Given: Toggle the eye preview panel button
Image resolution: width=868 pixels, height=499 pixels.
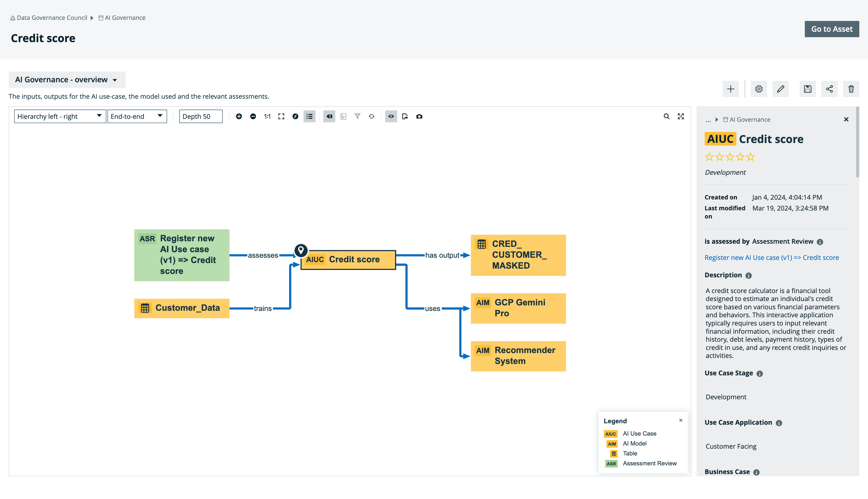Looking at the screenshot, I should pyautogui.click(x=391, y=117).
